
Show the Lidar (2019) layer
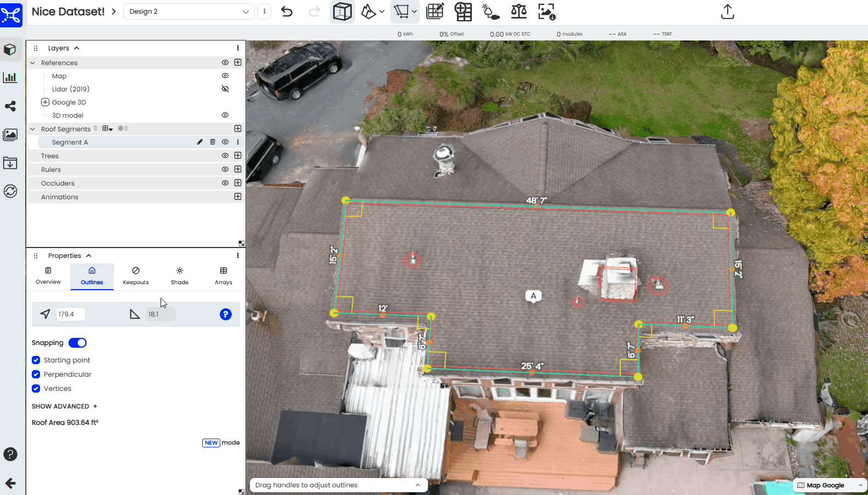225,89
